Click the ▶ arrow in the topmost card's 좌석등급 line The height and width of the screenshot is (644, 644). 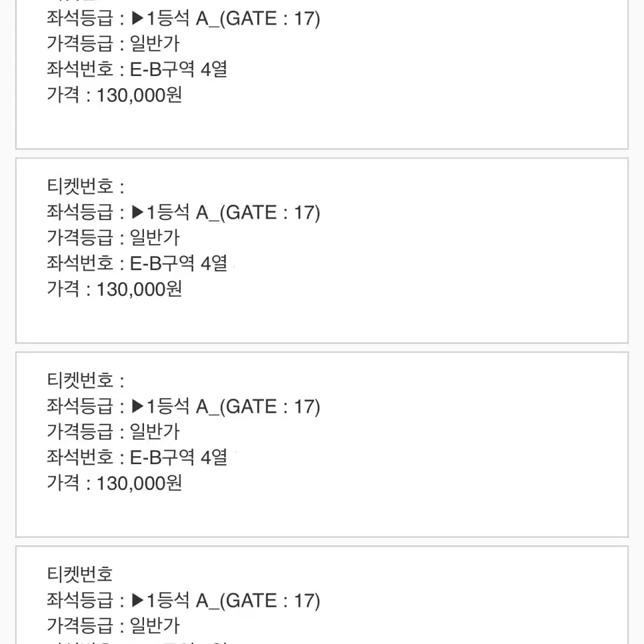137,19
